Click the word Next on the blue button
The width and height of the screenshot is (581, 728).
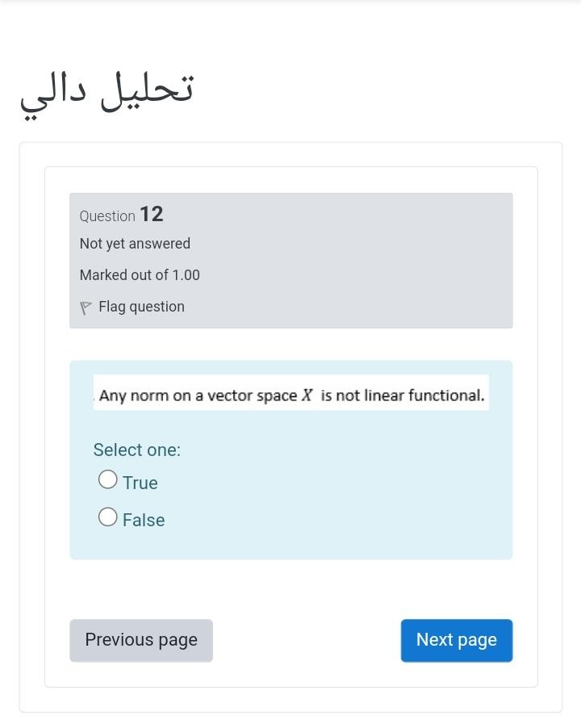point(434,639)
